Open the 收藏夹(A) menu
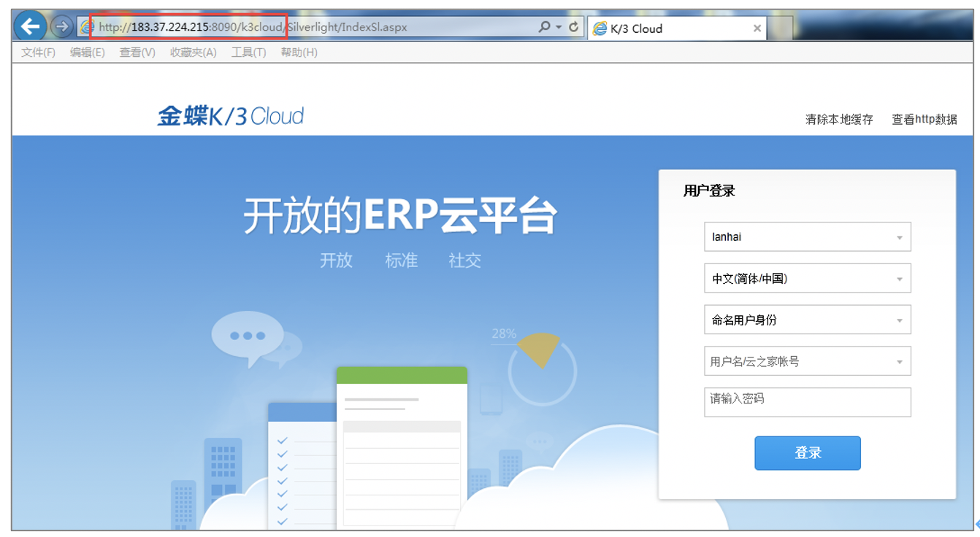This screenshot has width=980, height=537. 194,53
